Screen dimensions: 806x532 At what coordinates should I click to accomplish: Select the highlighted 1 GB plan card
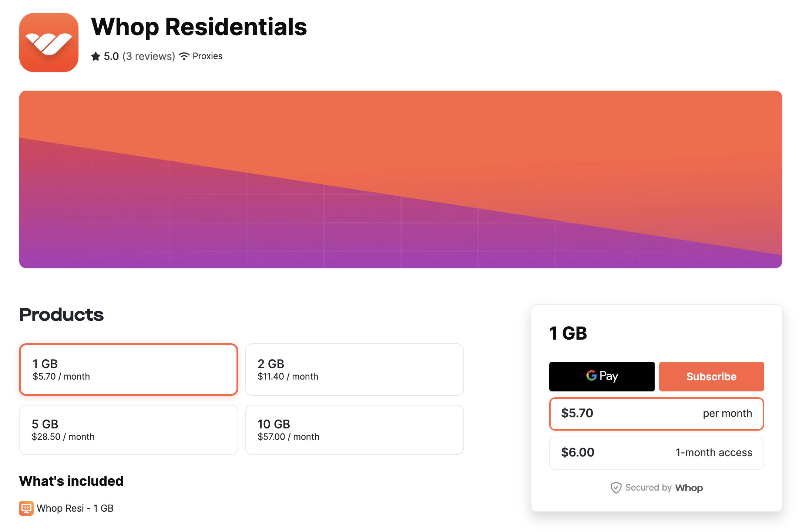click(128, 369)
